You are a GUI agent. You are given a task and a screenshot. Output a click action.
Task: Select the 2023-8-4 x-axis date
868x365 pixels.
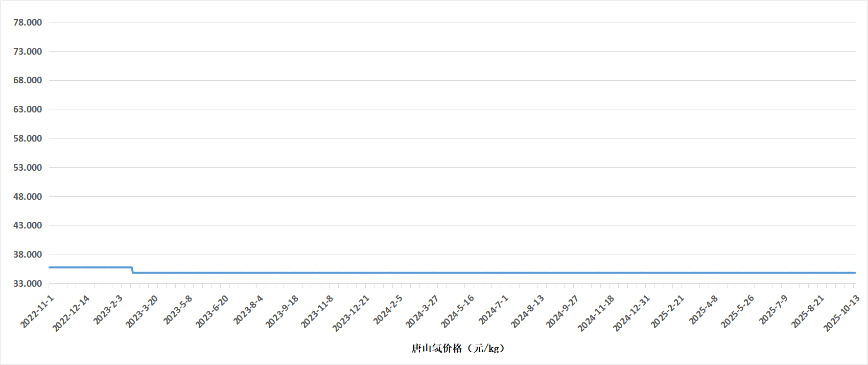click(x=248, y=310)
